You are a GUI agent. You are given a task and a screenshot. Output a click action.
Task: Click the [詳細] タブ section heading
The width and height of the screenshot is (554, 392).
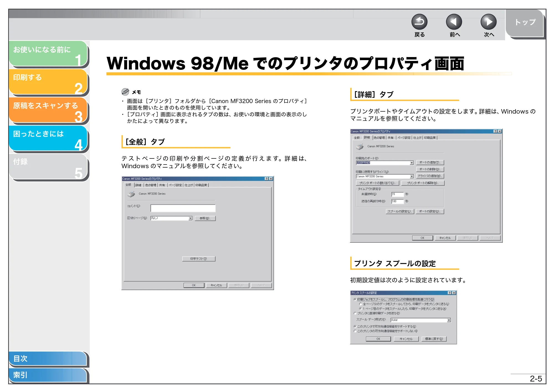click(x=374, y=94)
